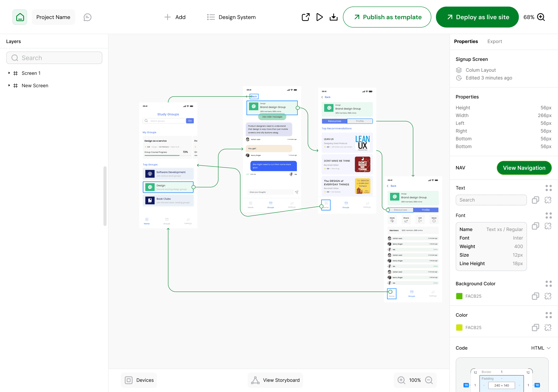Image resolution: width=558 pixels, height=392 pixels.
Task: Copy the Background Color value
Action: tap(535, 296)
